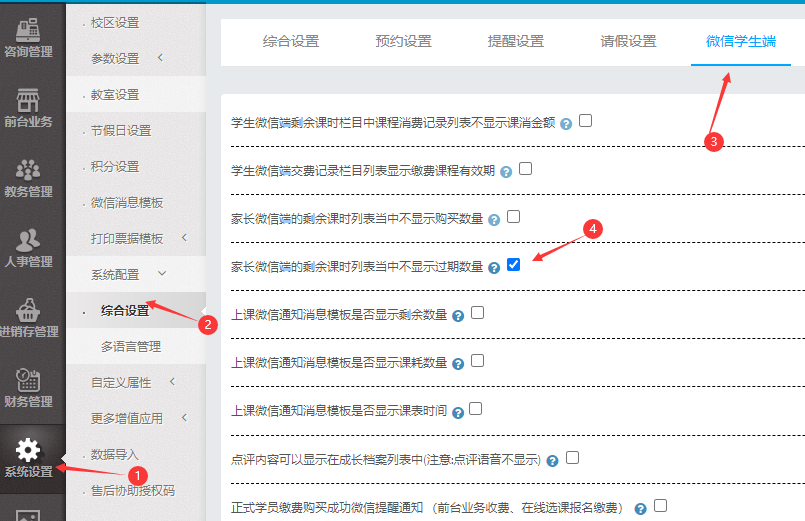Select 多语言管理 under 系统配置
Image resolution: width=805 pixels, height=521 pixels.
tap(131, 346)
